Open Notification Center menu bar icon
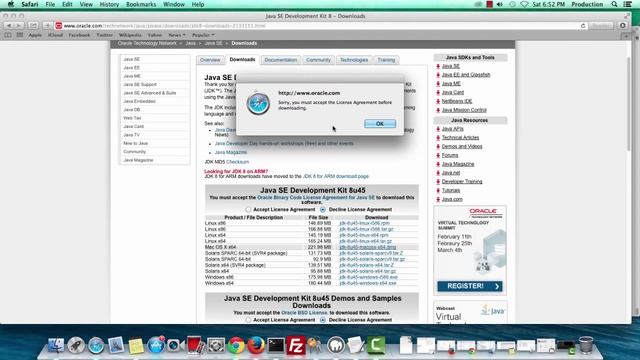The height and width of the screenshot is (360, 640). tap(628, 4)
